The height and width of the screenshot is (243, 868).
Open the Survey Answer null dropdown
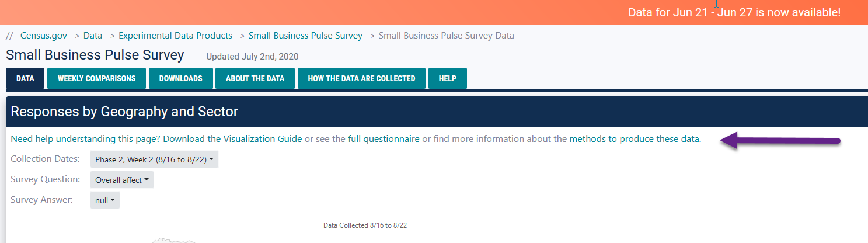104,200
